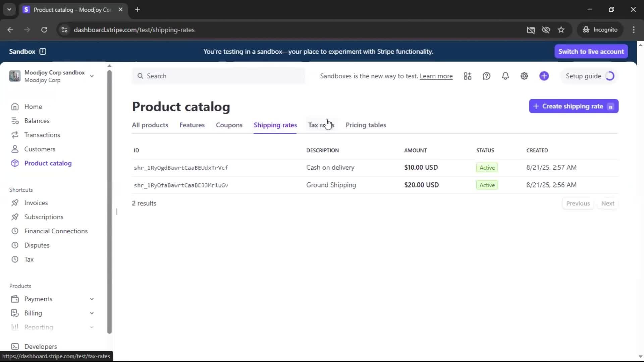Go to Home in the sidebar
The width and height of the screenshot is (644, 362).
[x=33, y=107]
